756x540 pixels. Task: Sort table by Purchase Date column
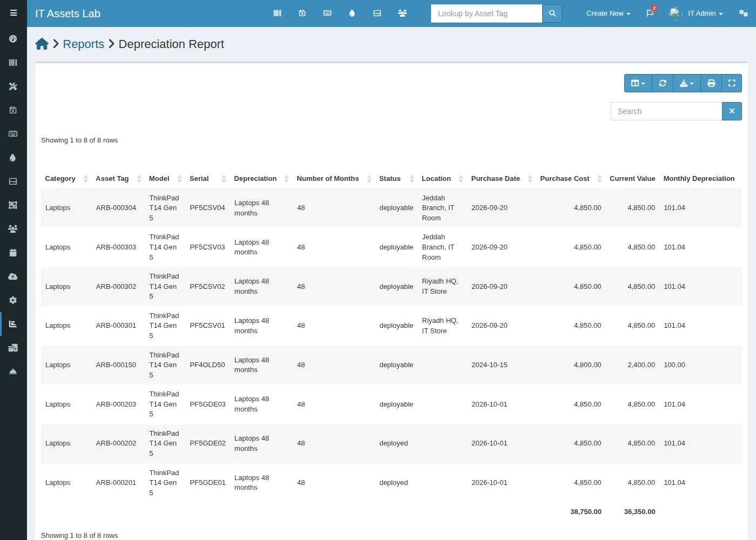click(x=501, y=179)
